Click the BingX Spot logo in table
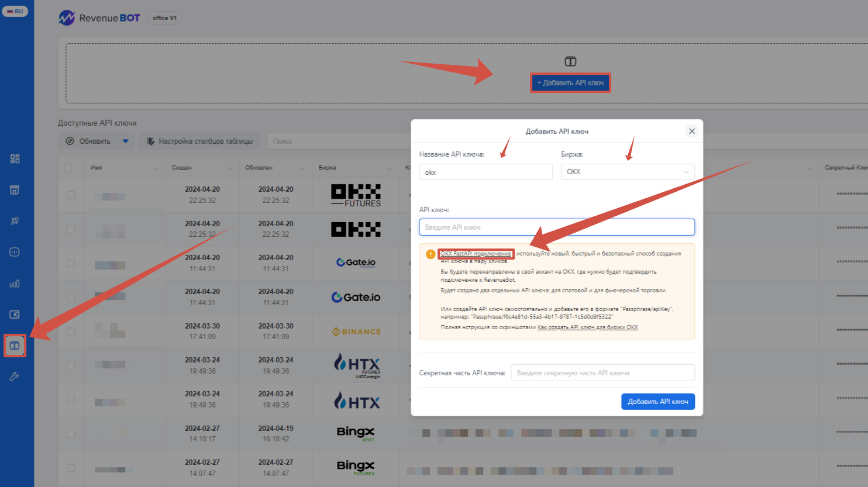 356,433
